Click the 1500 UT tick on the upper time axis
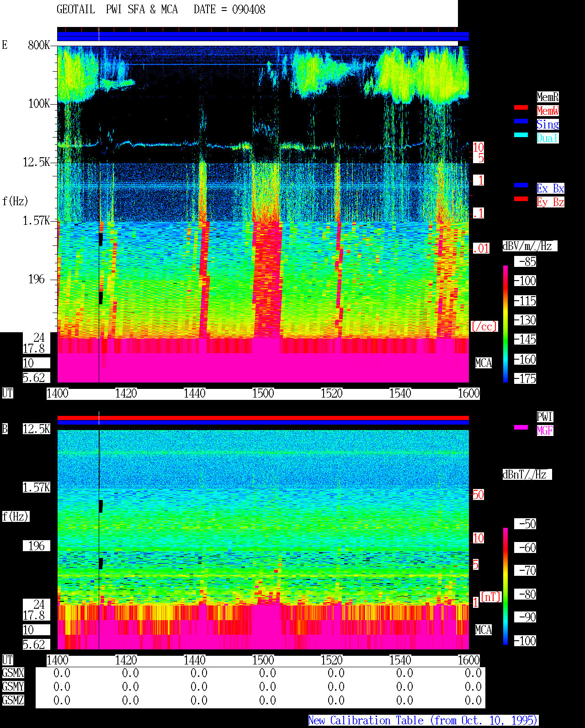 [x=263, y=393]
